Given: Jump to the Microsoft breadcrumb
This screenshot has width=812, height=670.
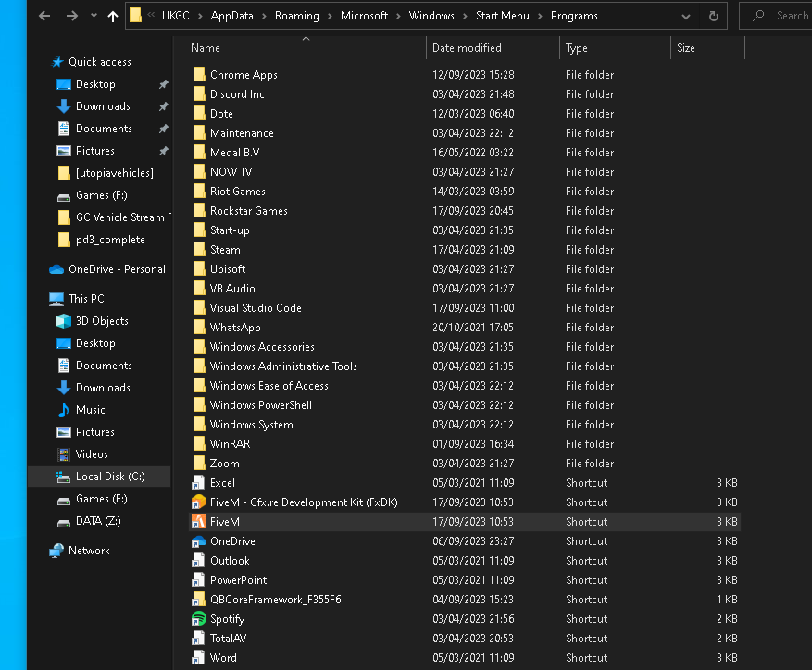Looking at the screenshot, I should click(364, 16).
